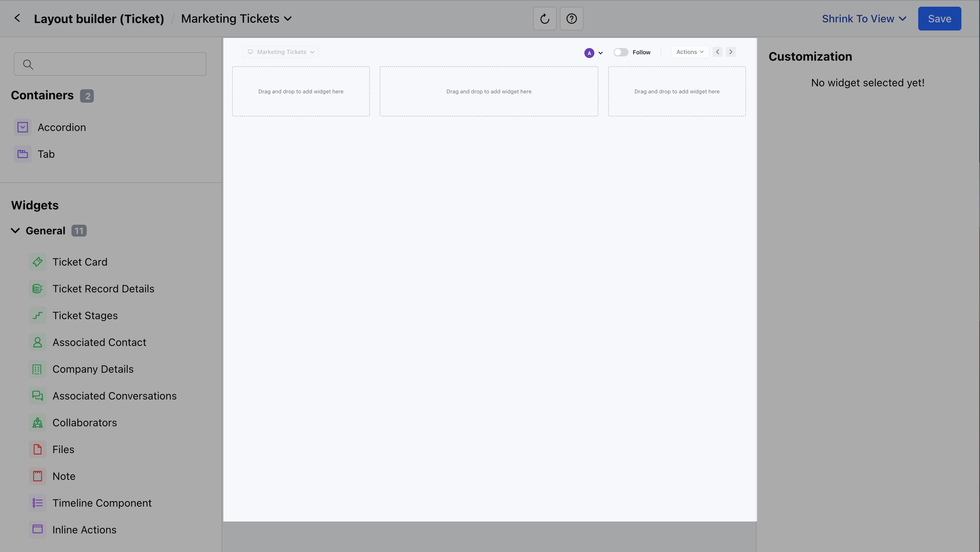Click the help question mark icon
This screenshot has height=552, width=980.
click(571, 18)
